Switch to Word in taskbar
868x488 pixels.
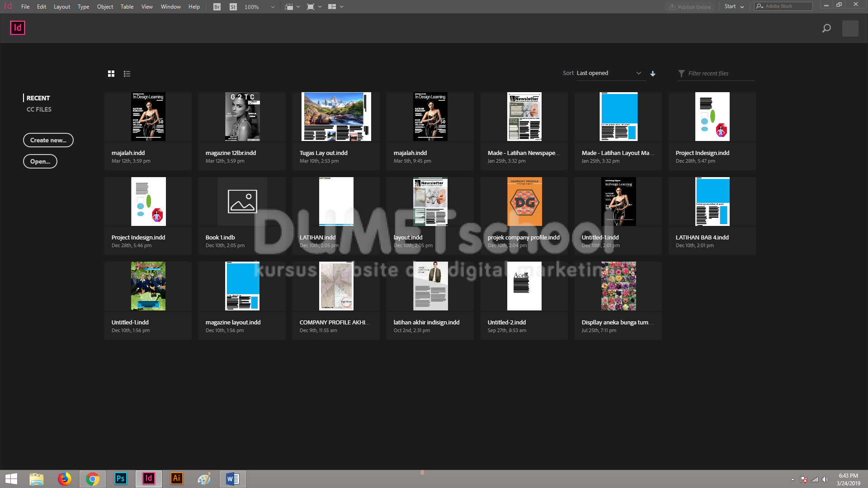click(x=233, y=479)
